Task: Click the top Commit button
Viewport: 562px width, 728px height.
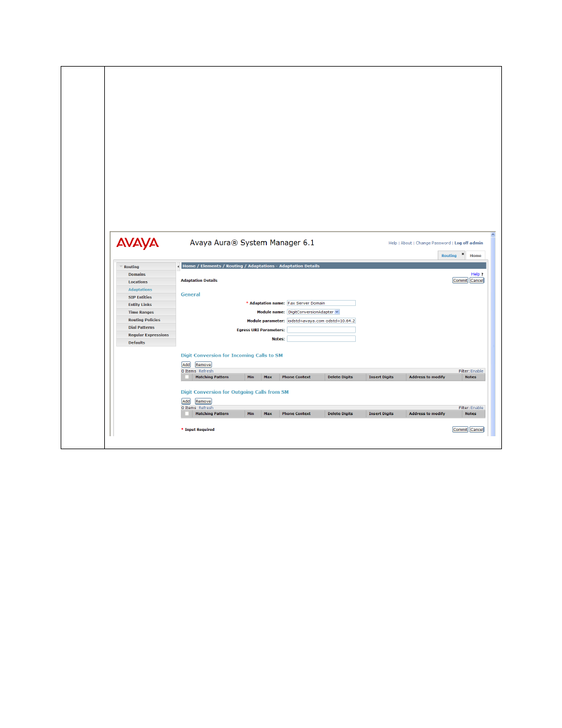Action: 460,281
